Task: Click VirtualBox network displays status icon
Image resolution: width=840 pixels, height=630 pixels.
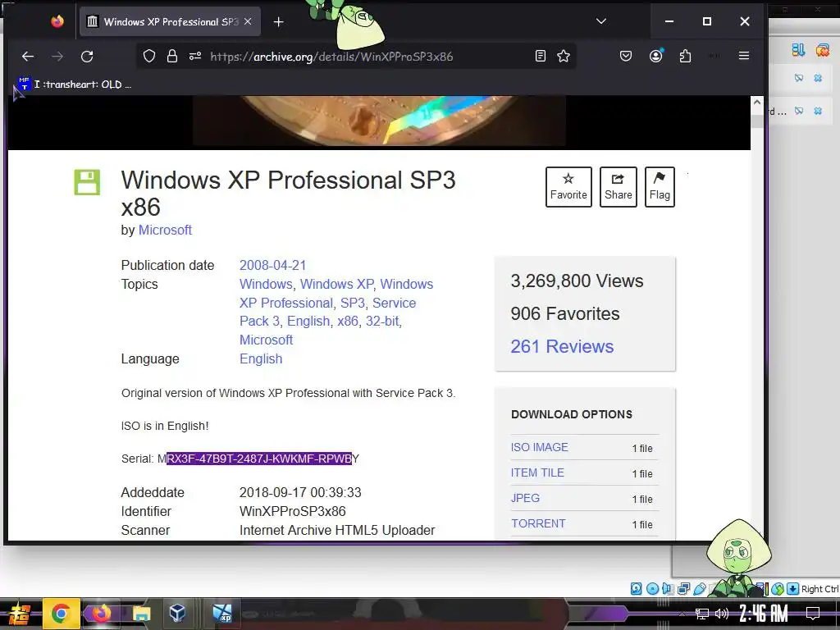Action: tap(683, 589)
